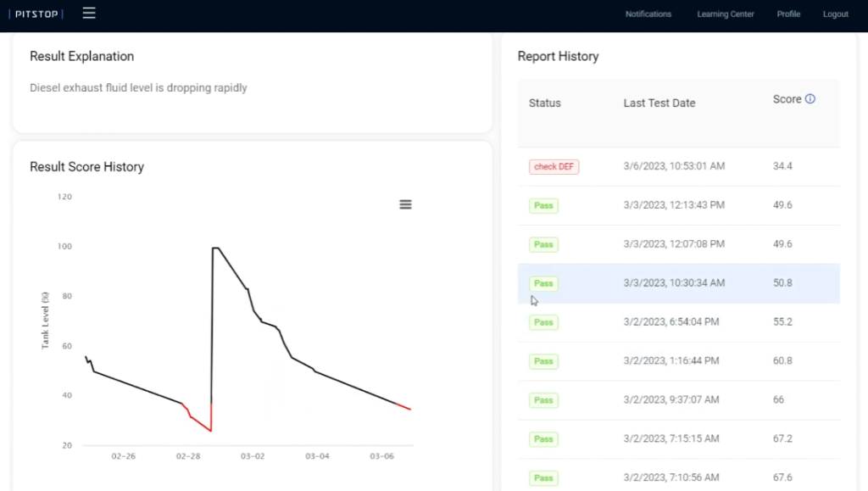Click chart peak at 100 percent tank level
Image resolution: width=868 pixels, height=491 pixels.
(215, 248)
